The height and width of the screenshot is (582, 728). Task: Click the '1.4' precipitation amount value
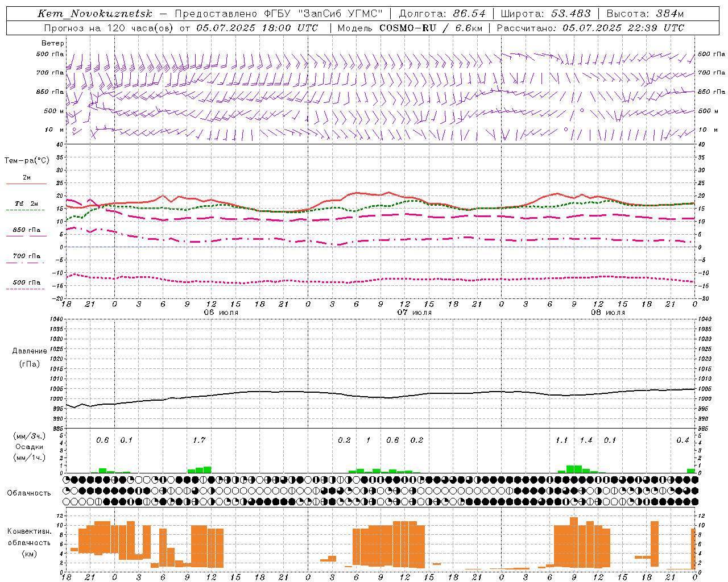(586, 440)
